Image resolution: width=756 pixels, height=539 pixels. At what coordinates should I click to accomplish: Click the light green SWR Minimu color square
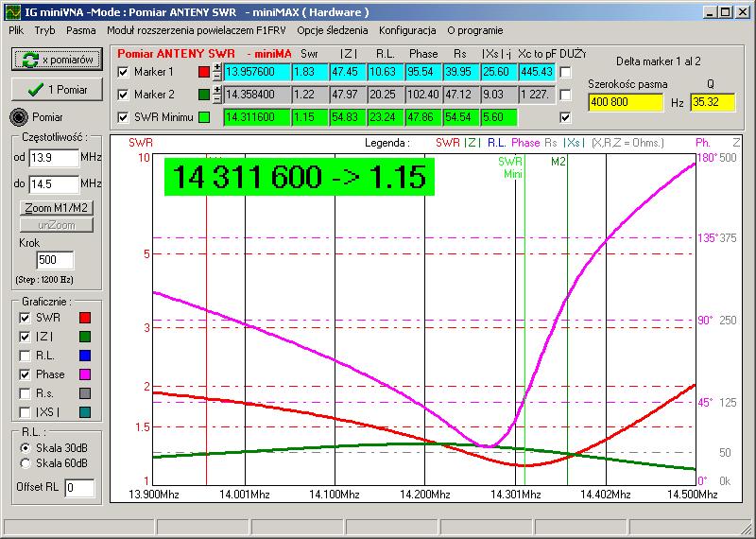coord(205,117)
